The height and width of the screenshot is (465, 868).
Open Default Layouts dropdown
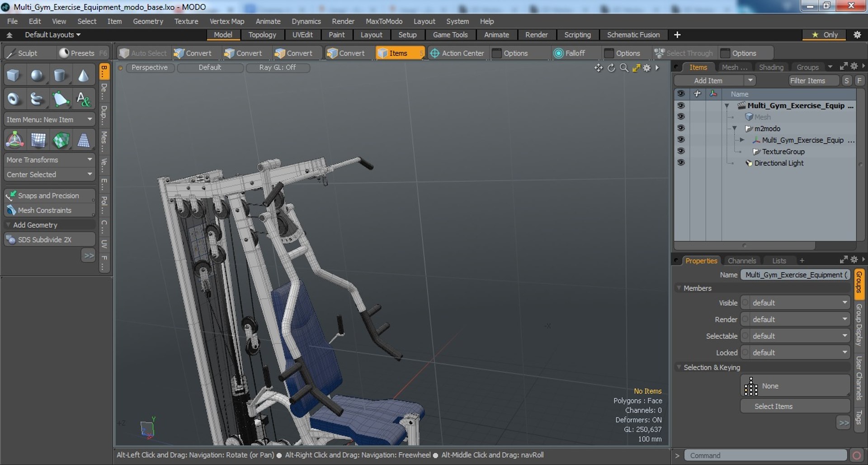[52, 35]
